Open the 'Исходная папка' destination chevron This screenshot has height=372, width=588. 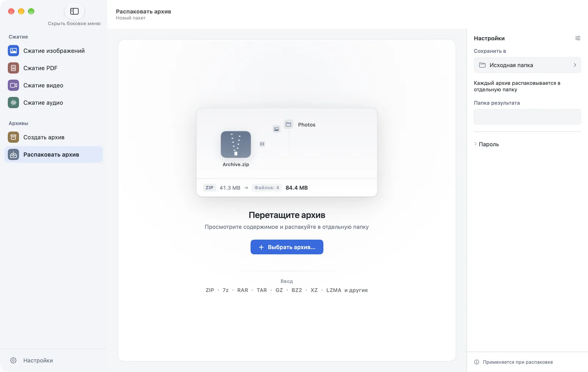pos(575,65)
